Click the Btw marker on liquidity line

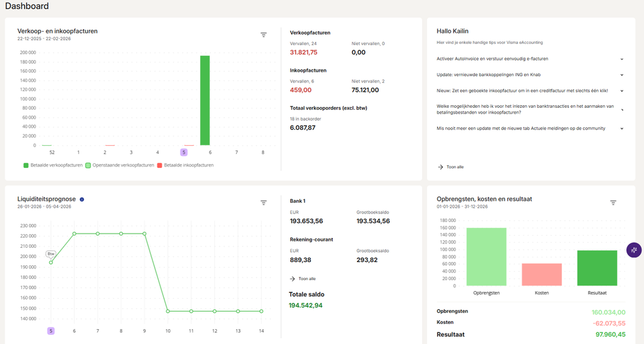(51, 254)
